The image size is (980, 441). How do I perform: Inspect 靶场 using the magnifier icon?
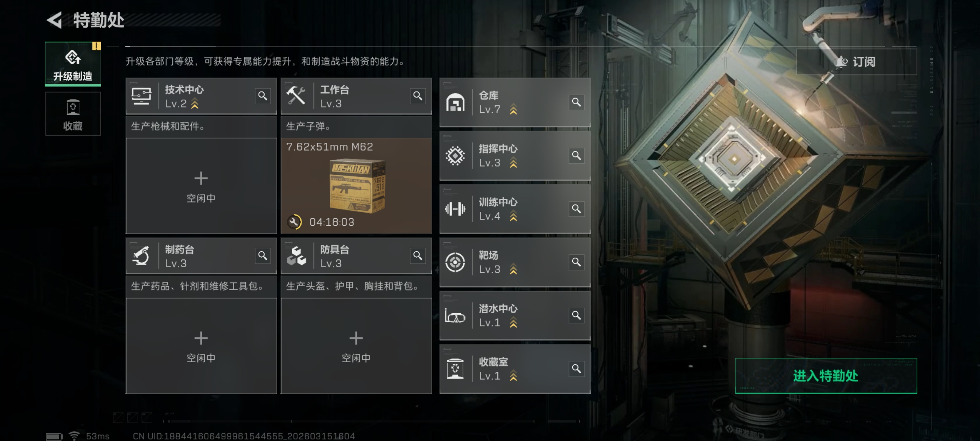point(576,262)
